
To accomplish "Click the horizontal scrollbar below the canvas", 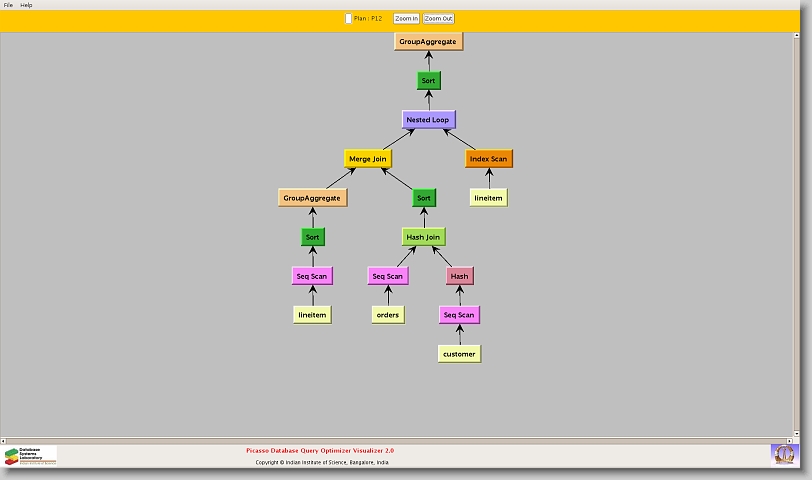I will [400, 439].
